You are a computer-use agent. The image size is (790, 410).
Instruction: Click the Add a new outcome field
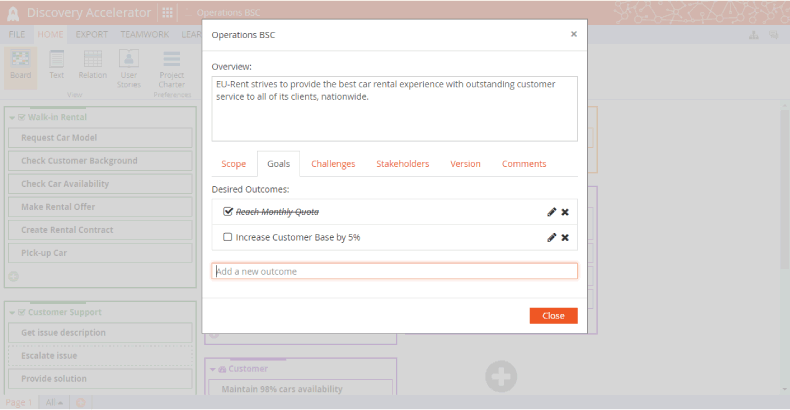(394, 271)
